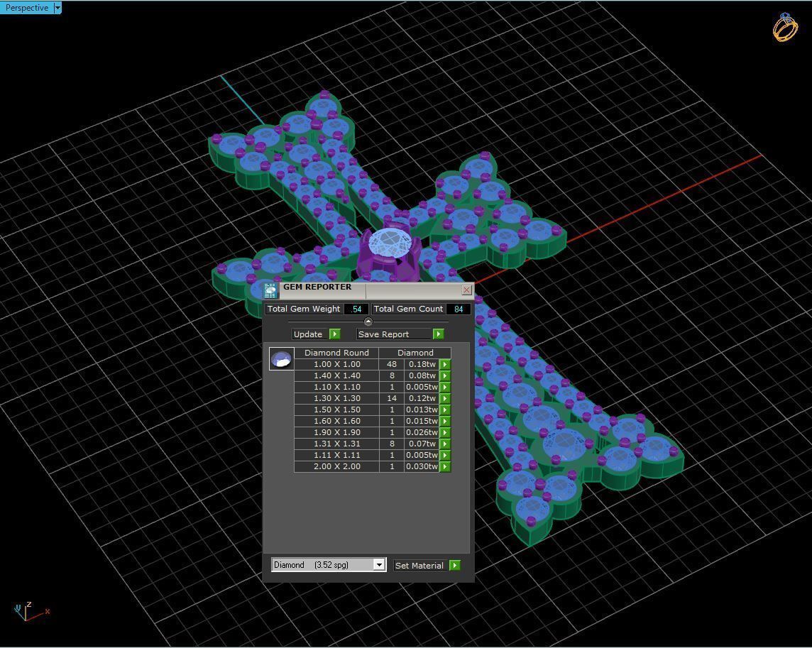812x648 pixels.
Task: Click the Gem Reporter title bar icon
Action: (x=270, y=291)
